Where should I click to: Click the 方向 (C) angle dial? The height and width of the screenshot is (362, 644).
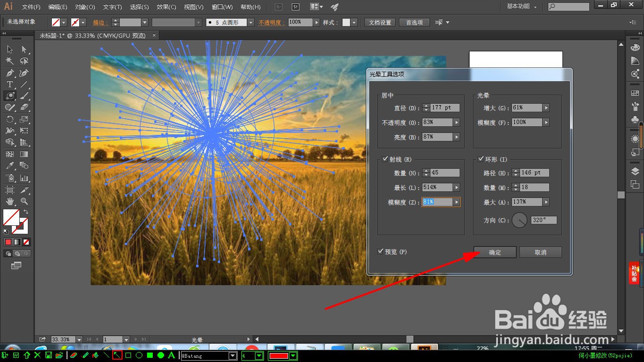[x=520, y=220]
